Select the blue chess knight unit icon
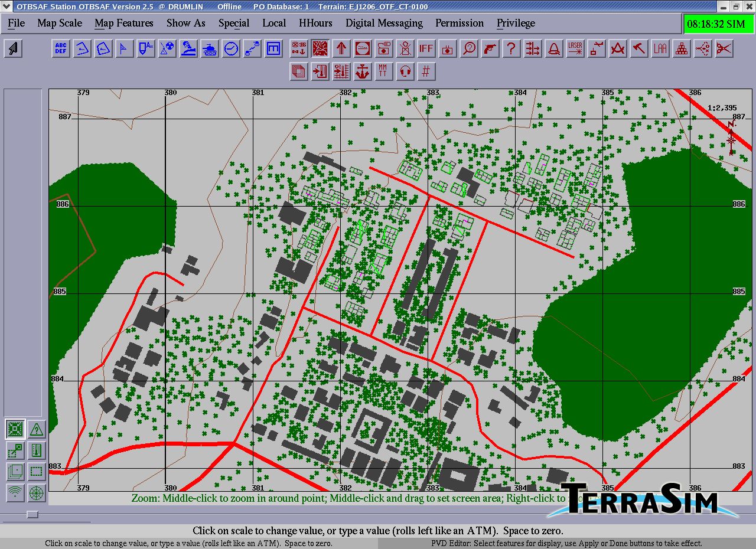This screenshot has width=756, height=549. (x=188, y=48)
